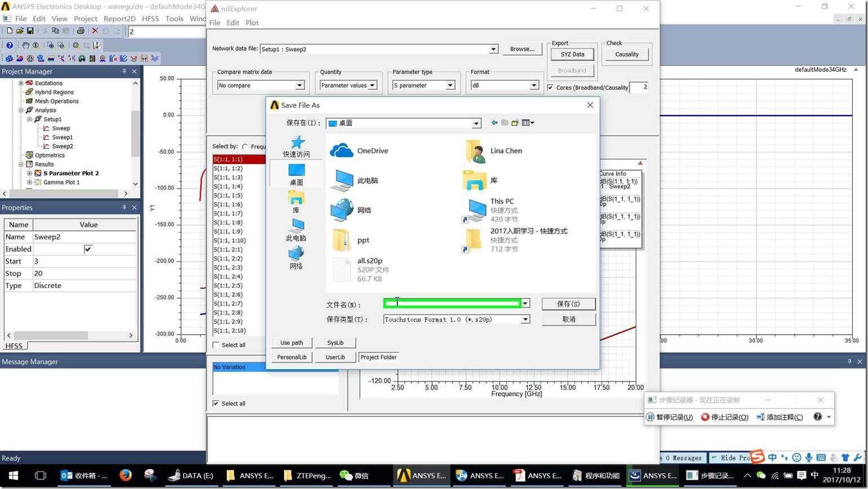Open WeChat from the taskbar
The height and width of the screenshot is (489, 868).
tap(354, 475)
